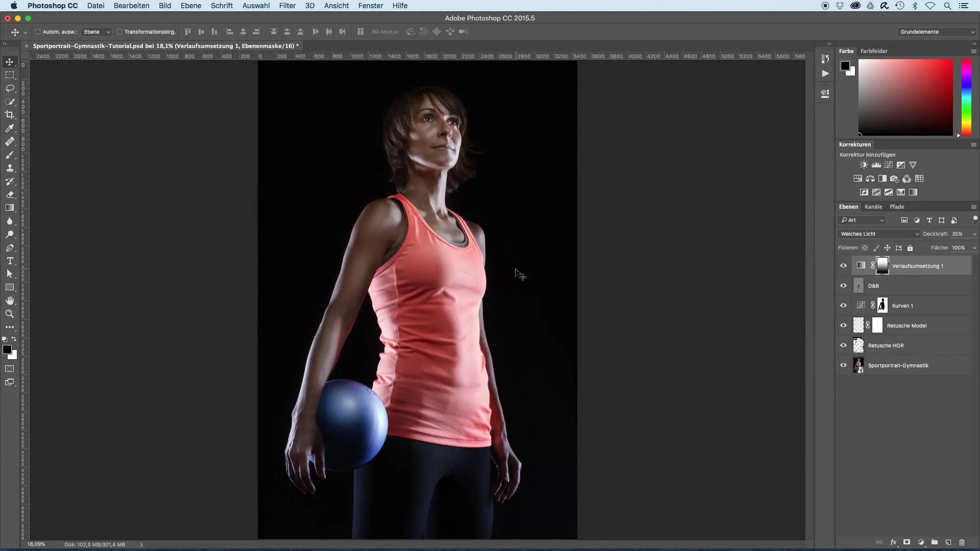Enable the Transformationsstrg. checkbox

(119, 32)
